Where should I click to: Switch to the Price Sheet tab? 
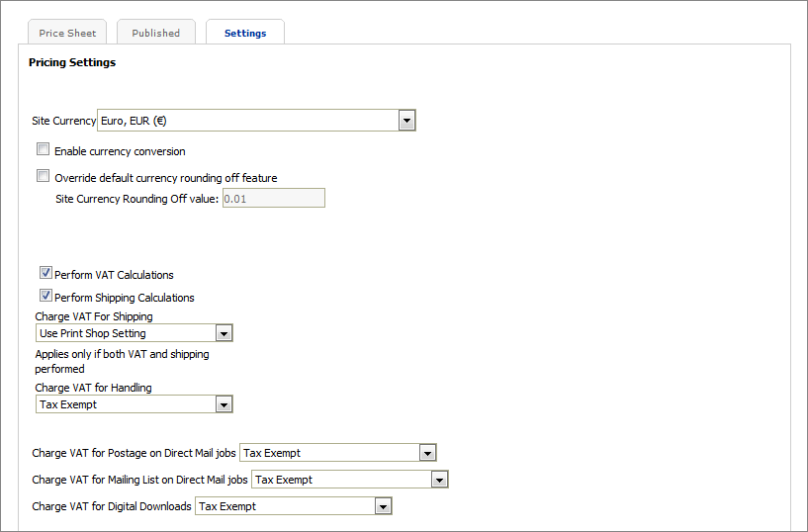pyautogui.click(x=67, y=33)
